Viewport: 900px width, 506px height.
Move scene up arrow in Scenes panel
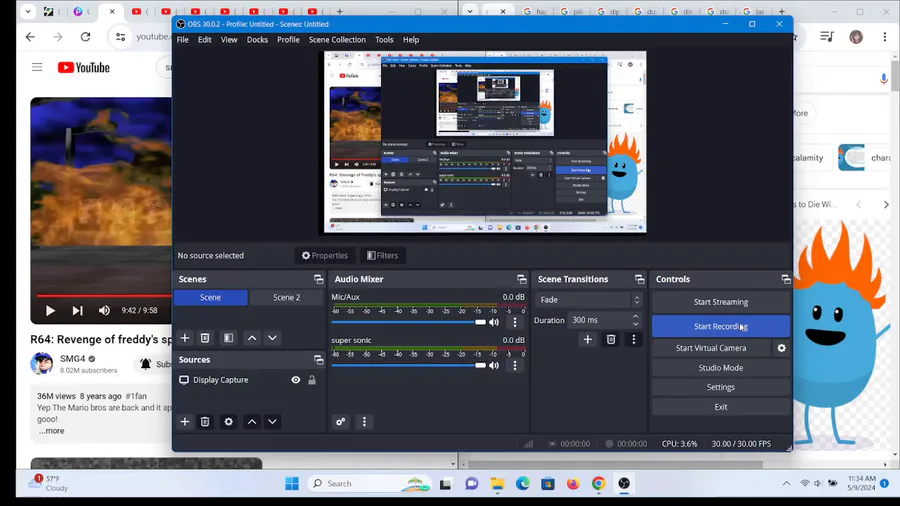(252, 338)
